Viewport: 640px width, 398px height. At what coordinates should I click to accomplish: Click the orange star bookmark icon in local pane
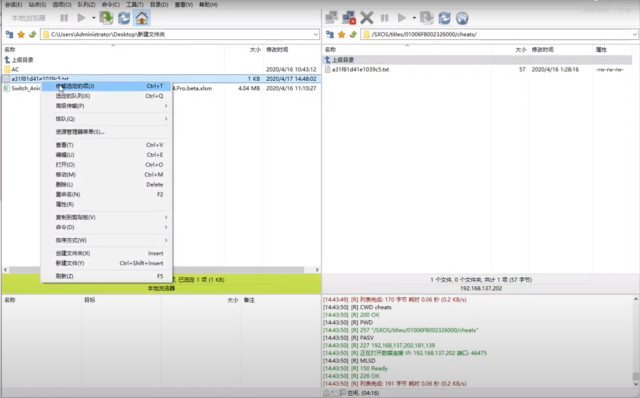coord(21,34)
